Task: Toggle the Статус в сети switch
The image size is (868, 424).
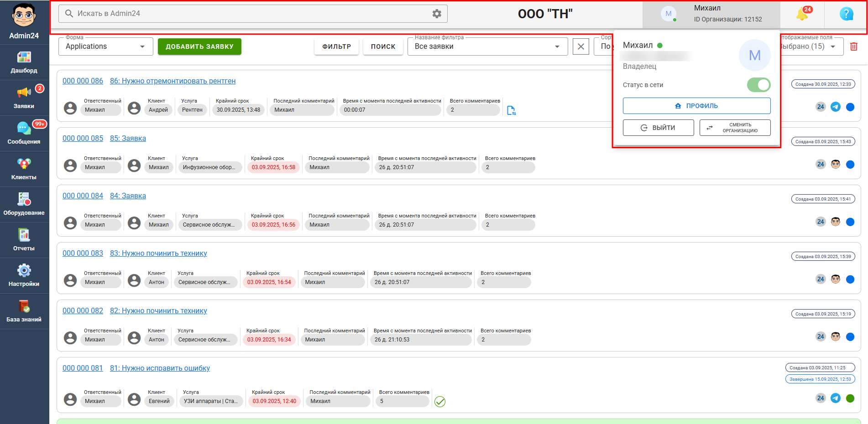Action: pyautogui.click(x=758, y=85)
